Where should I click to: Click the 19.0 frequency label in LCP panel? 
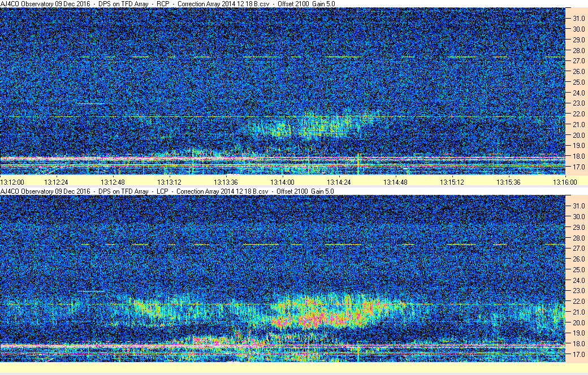click(x=578, y=333)
